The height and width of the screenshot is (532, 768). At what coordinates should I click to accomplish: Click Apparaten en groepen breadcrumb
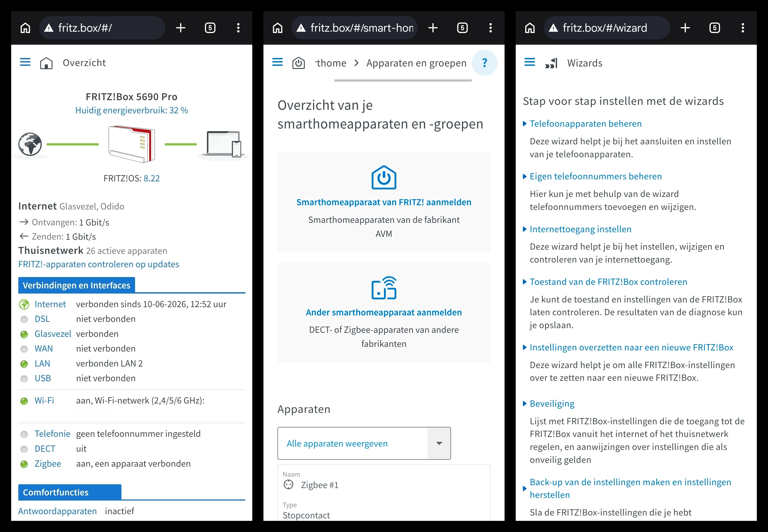(416, 63)
